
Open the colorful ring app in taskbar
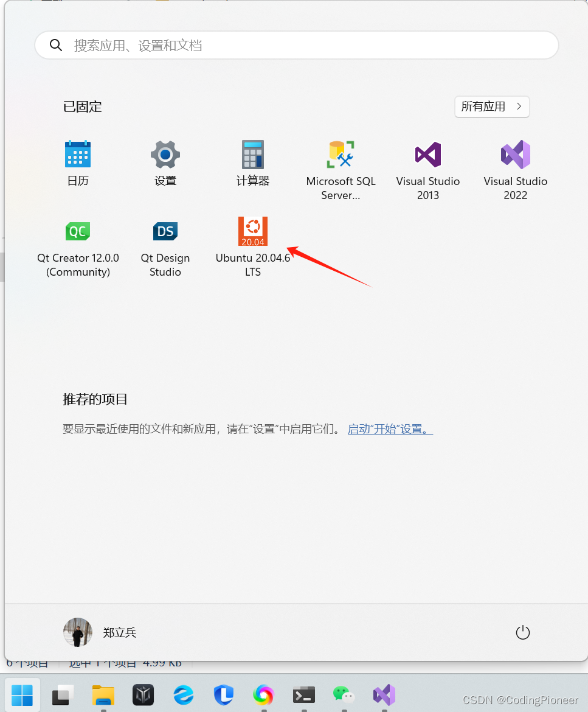point(264,695)
